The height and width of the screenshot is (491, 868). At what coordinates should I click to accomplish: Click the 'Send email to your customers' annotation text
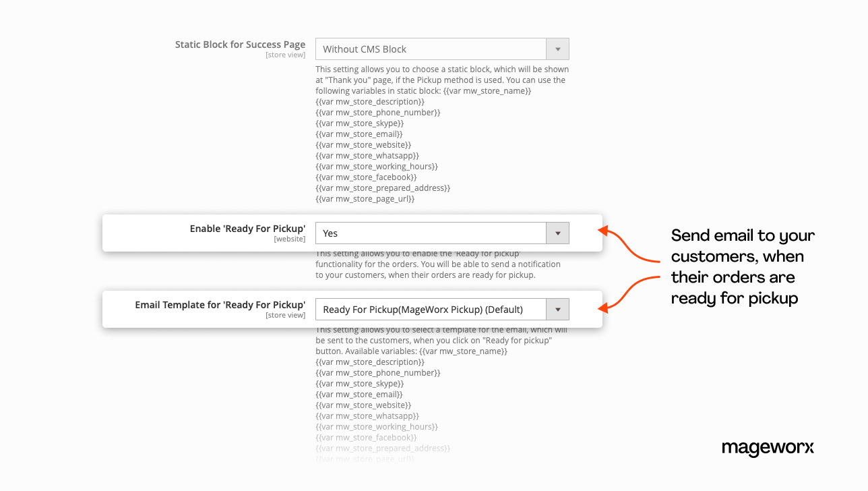tap(742, 266)
